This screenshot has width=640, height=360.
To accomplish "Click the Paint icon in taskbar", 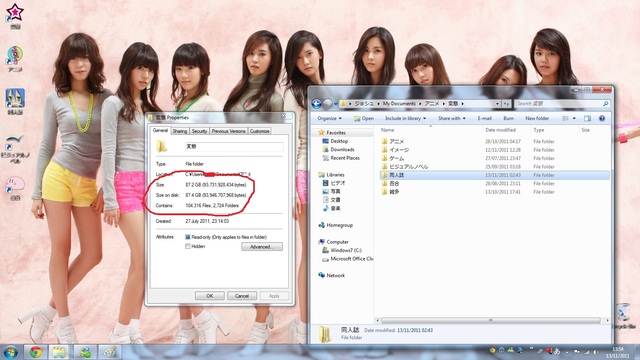I will 109,352.
